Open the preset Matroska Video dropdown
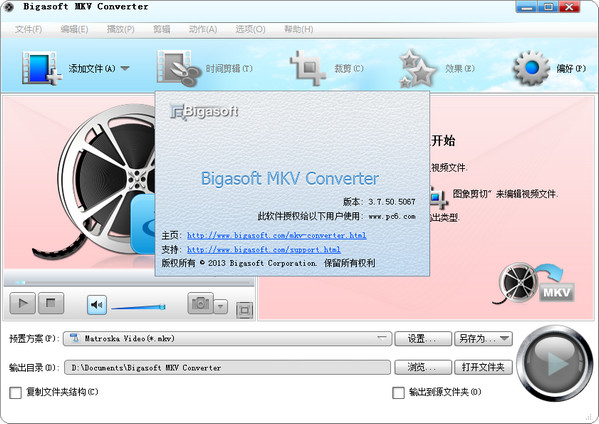 (227, 338)
